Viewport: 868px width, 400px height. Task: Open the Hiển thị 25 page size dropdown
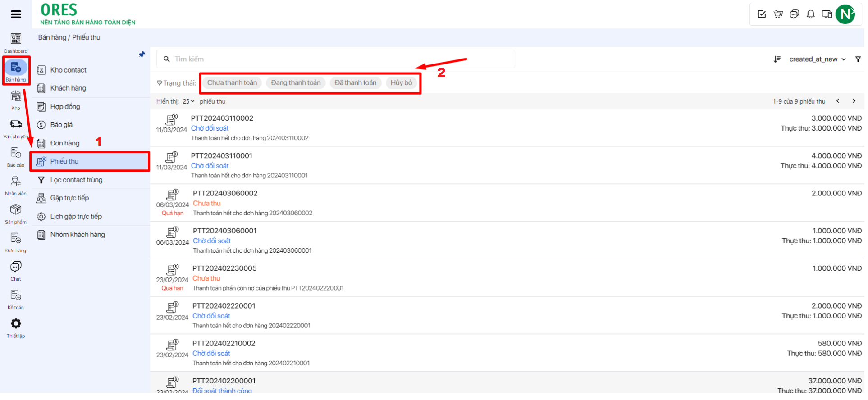[188, 102]
